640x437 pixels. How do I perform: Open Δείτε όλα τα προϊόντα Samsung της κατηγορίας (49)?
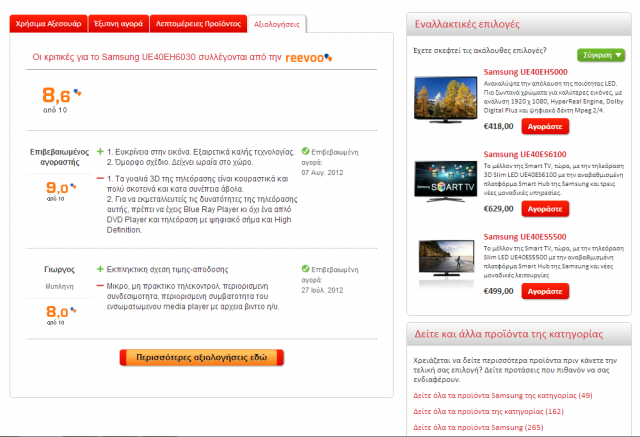[503, 395]
